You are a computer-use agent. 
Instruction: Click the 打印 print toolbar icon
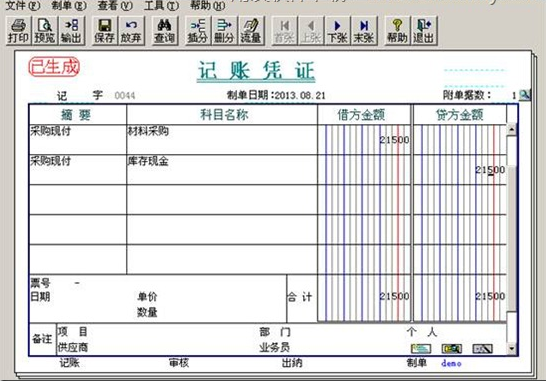(x=18, y=31)
